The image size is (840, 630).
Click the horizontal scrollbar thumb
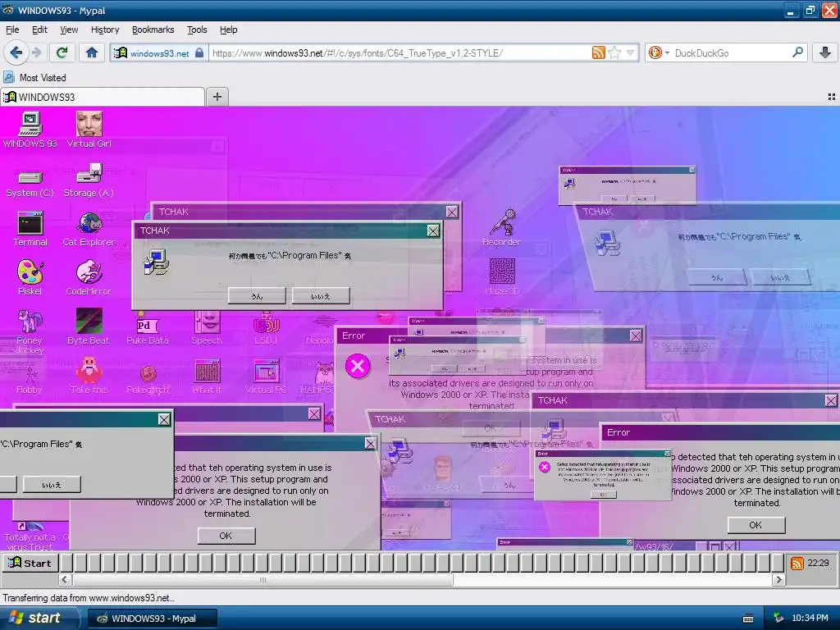tap(262, 580)
